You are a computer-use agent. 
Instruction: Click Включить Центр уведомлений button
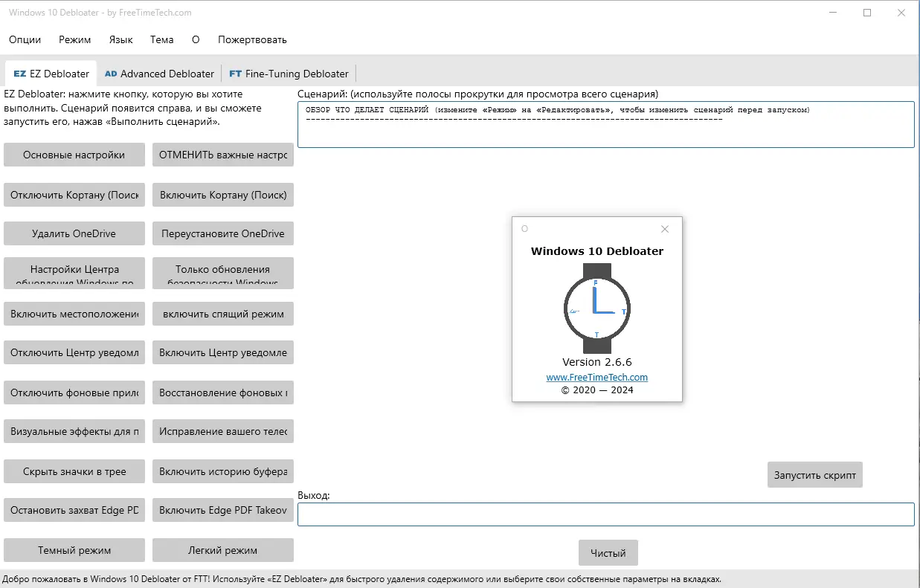(223, 352)
